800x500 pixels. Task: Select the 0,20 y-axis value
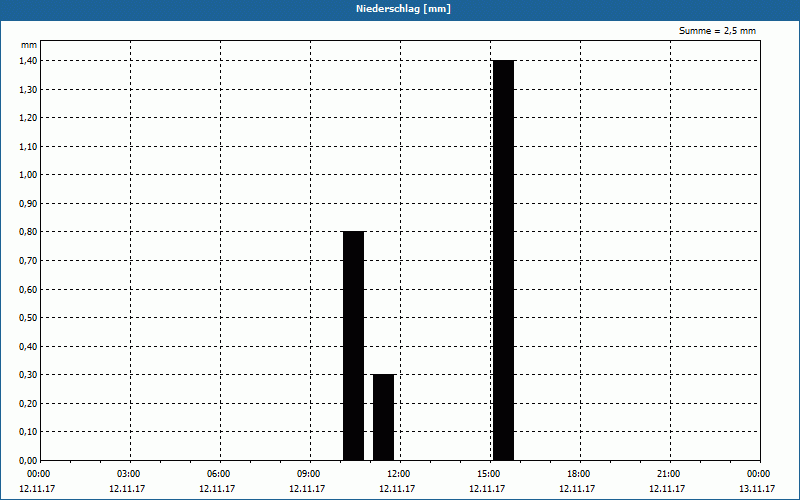(x=28, y=404)
